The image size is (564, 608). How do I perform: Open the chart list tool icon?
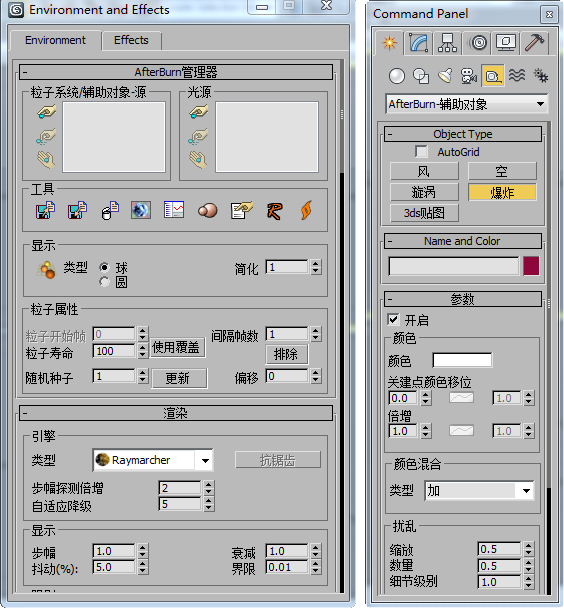(x=174, y=210)
